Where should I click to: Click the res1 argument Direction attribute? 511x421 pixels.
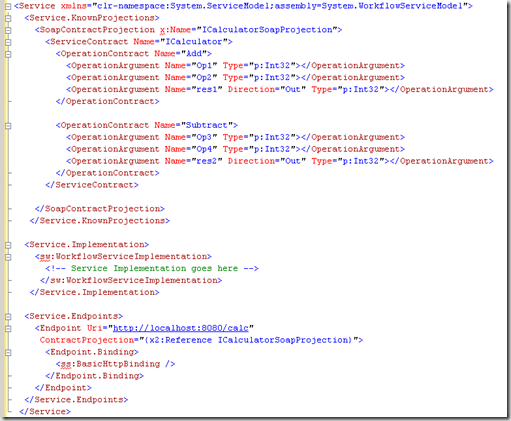[x=251, y=89]
